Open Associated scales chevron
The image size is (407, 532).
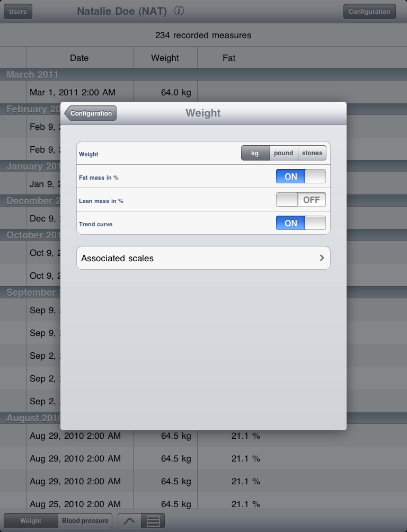point(322,258)
